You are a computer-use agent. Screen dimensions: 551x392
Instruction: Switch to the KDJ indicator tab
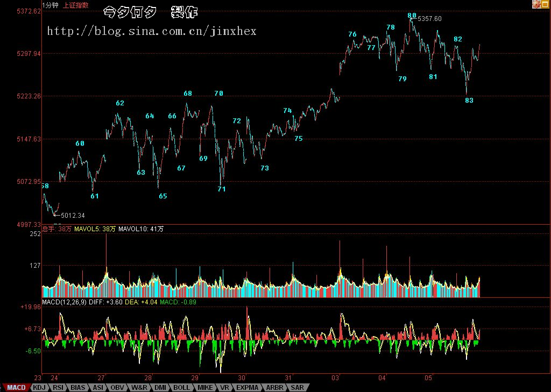pos(39,387)
